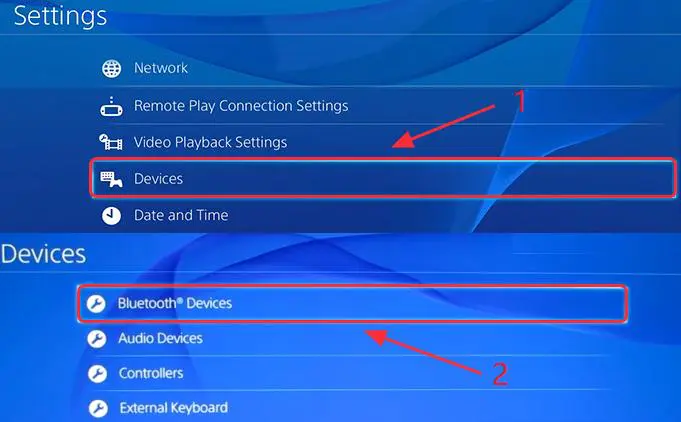Click the Devices keyboard-controller icon
The image size is (681, 422).
pyautogui.click(x=111, y=178)
